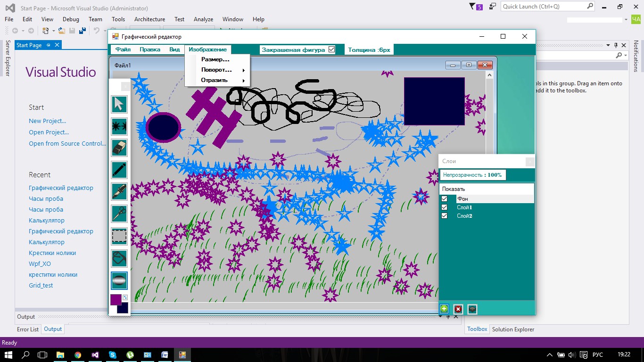
Task: Hide the Слой2 layer
Action: click(444, 216)
